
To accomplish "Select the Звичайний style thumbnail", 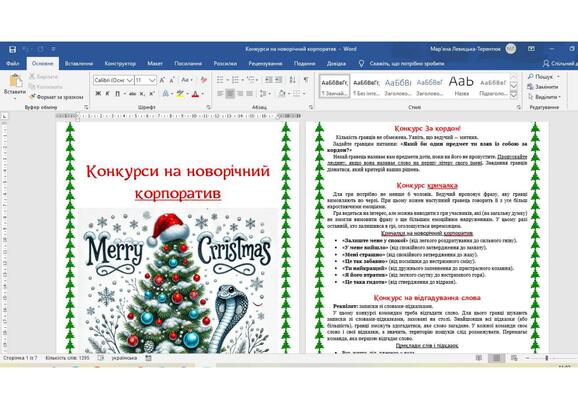I will (x=335, y=87).
